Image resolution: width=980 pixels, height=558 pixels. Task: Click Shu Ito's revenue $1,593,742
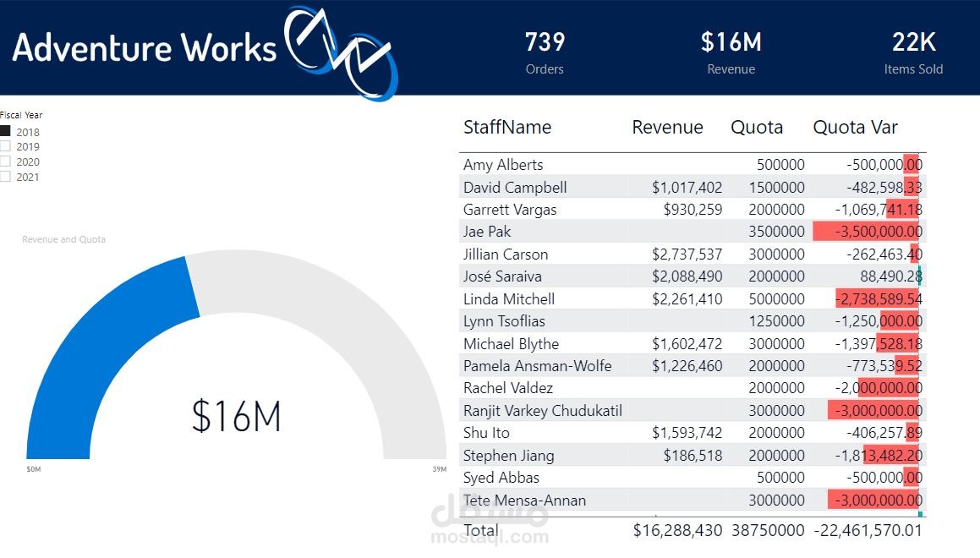(687, 432)
